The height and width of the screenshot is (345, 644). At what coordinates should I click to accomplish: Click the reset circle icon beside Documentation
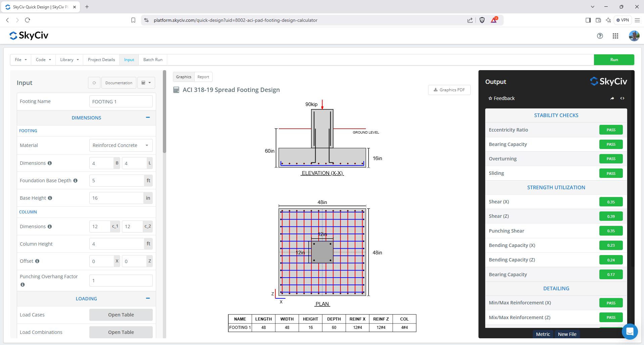click(x=94, y=83)
